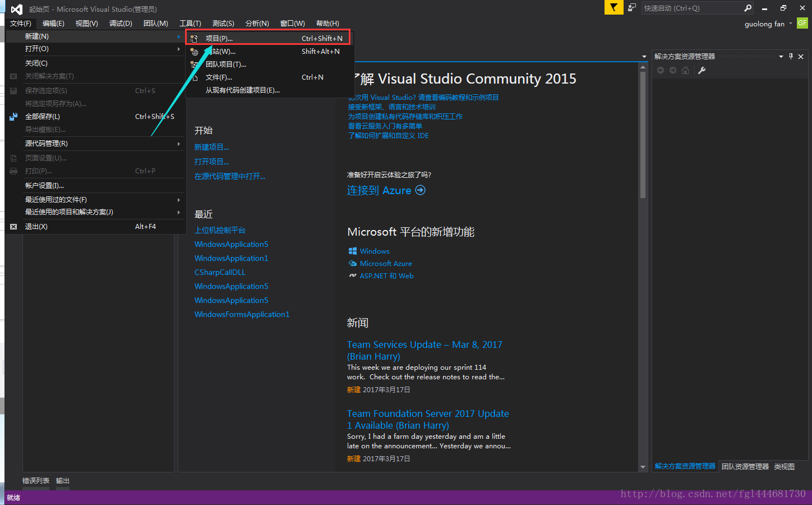Click the page setup icon beside 页面设置(U)...
The width and height of the screenshot is (812, 505).
tap(13, 158)
